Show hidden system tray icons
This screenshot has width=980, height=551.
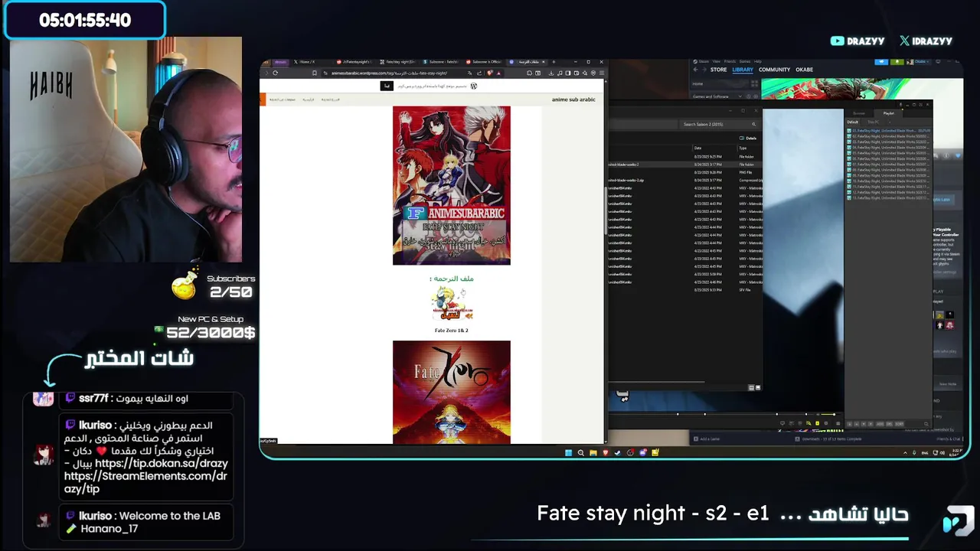[x=905, y=453]
